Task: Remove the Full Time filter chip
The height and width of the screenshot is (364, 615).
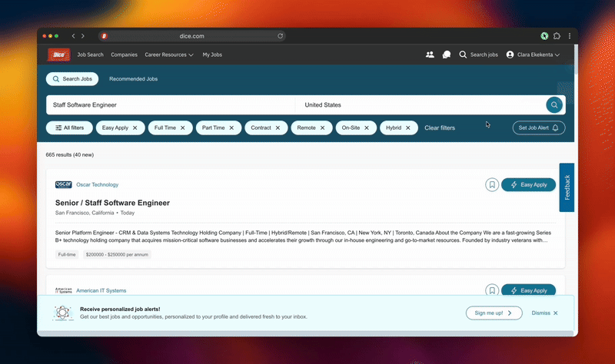Action: [182, 127]
